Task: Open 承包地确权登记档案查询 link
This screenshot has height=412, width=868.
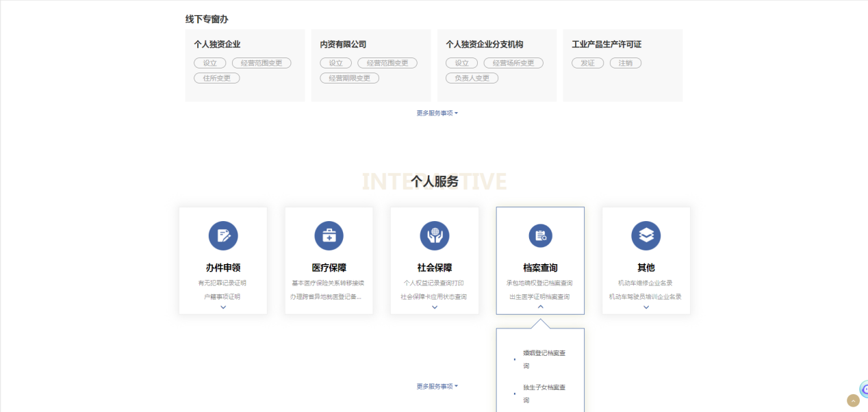Action: click(539, 283)
